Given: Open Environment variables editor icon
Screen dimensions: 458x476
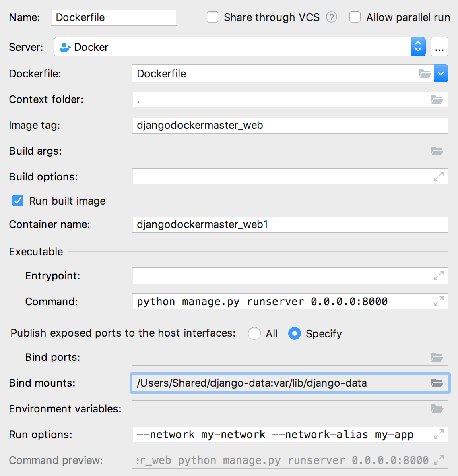Looking at the screenshot, I should coord(437,409).
